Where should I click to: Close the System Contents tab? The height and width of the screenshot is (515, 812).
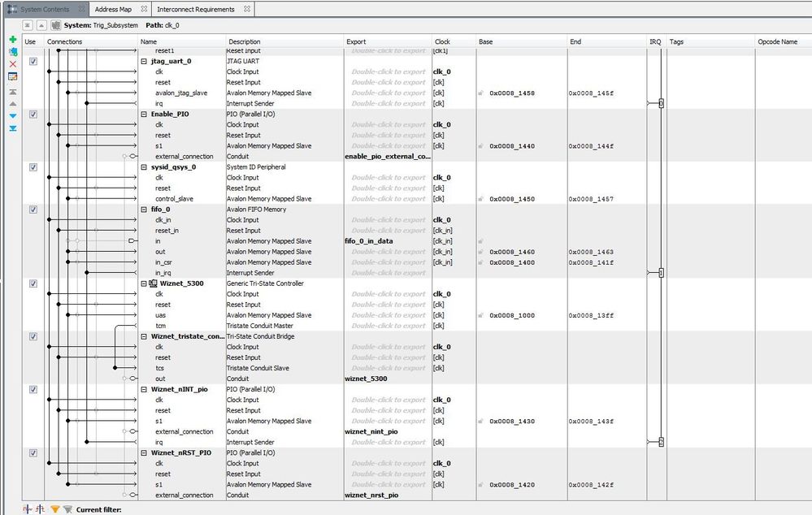(81, 9)
